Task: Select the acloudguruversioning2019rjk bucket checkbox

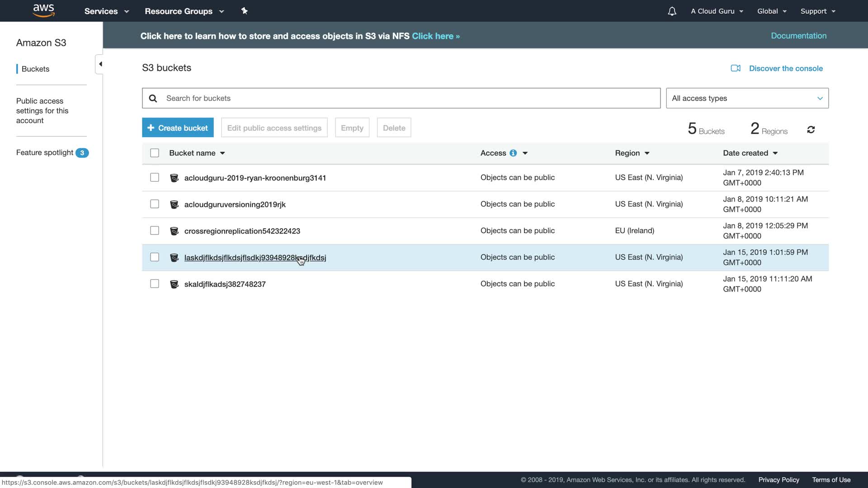Action: (x=155, y=204)
